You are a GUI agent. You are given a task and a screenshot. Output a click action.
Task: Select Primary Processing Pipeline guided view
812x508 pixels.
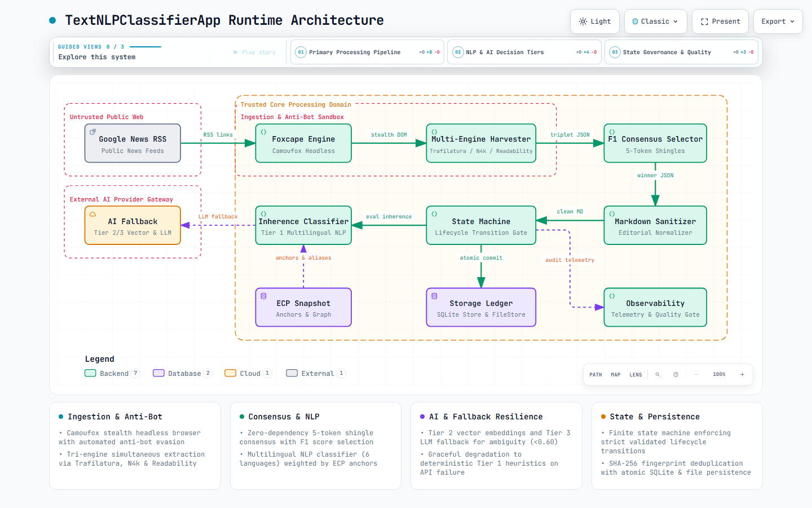pyautogui.click(x=368, y=52)
